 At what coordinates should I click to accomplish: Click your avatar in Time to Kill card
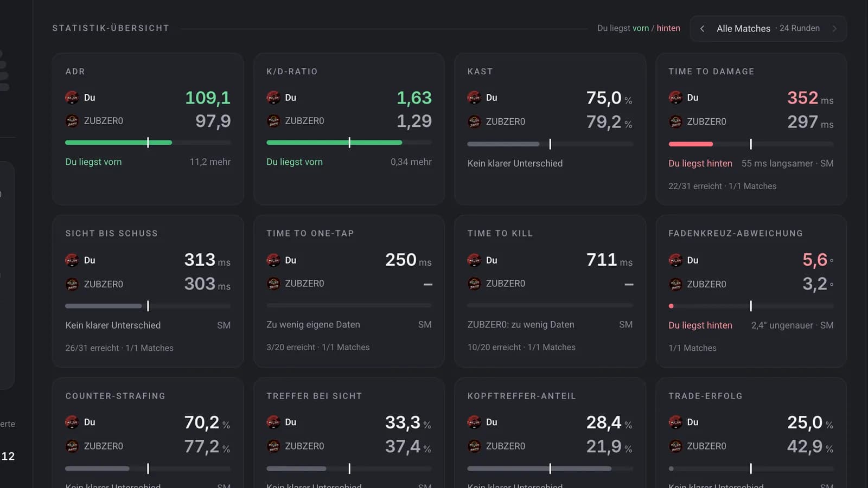474,260
